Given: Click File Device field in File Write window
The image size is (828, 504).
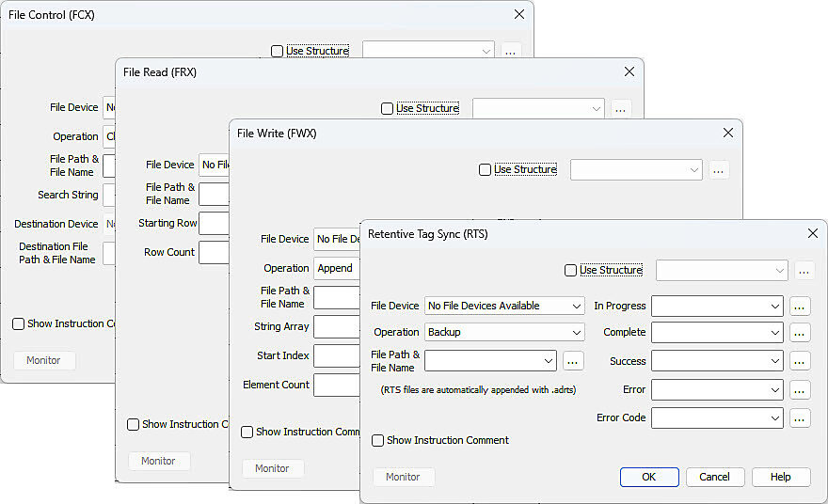Looking at the screenshot, I should pos(337,239).
